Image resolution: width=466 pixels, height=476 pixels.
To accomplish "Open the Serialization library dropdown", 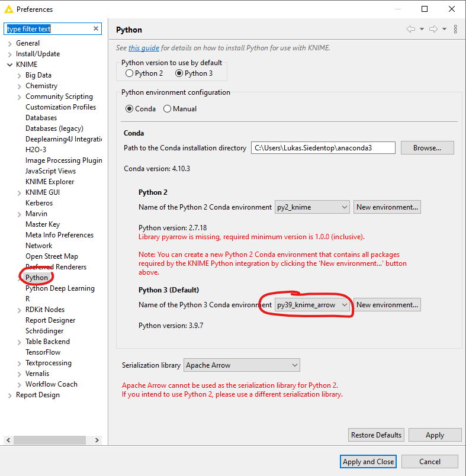I will tap(242, 365).
